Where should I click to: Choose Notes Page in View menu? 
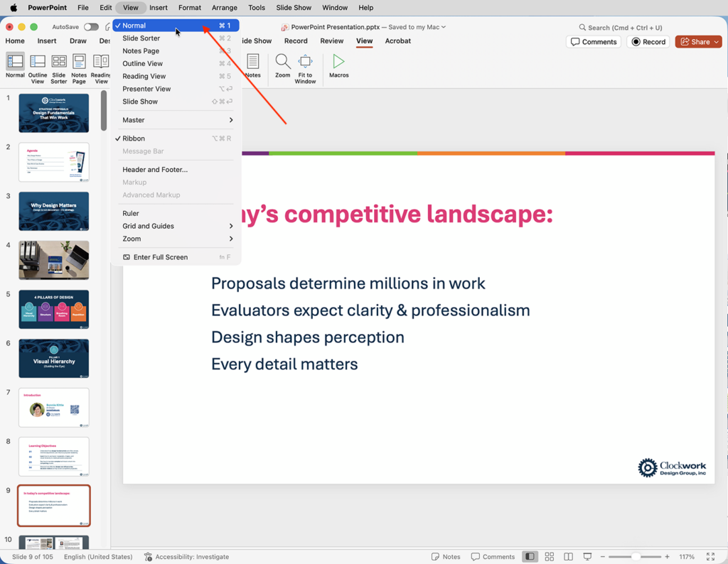click(x=176, y=51)
